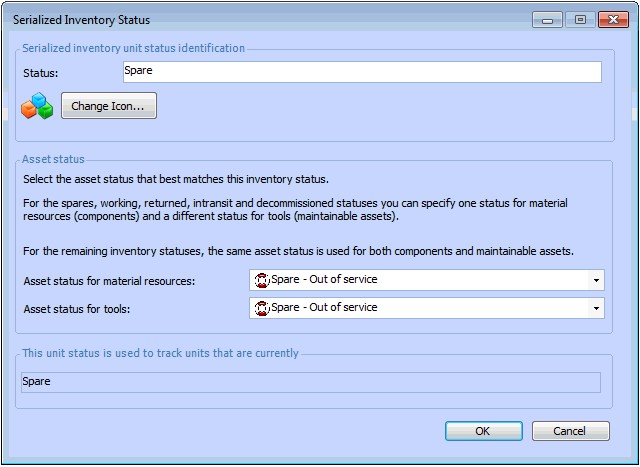
Task: Dismiss the dialog with Cancel
Action: [x=571, y=431]
